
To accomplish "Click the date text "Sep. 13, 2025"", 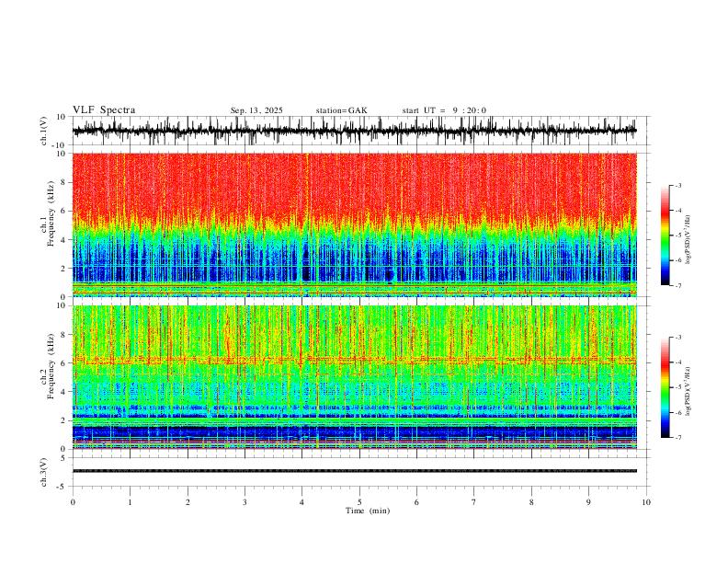I will click(x=256, y=110).
